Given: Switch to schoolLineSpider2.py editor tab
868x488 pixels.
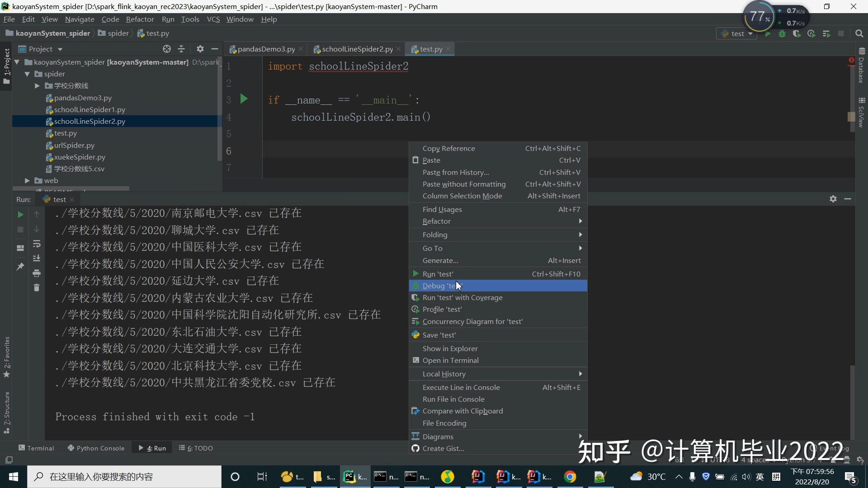Looking at the screenshot, I should click(x=357, y=49).
